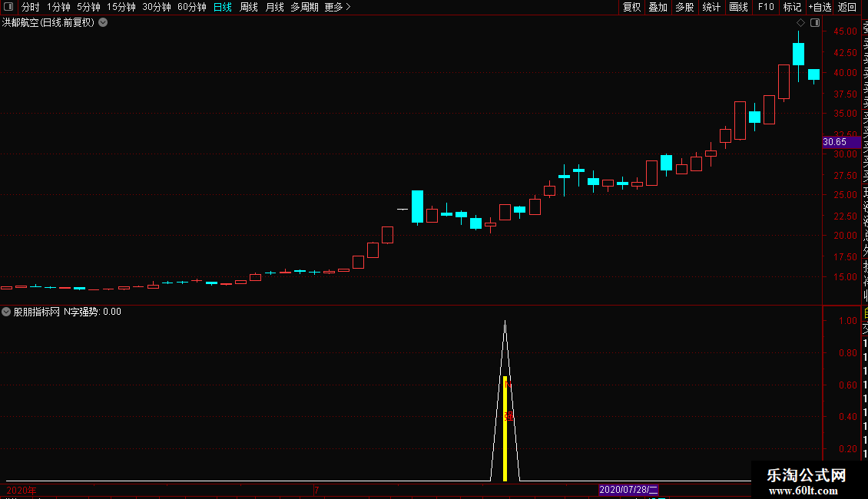Select the 60分钟 period tab

(x=192, y=7)
